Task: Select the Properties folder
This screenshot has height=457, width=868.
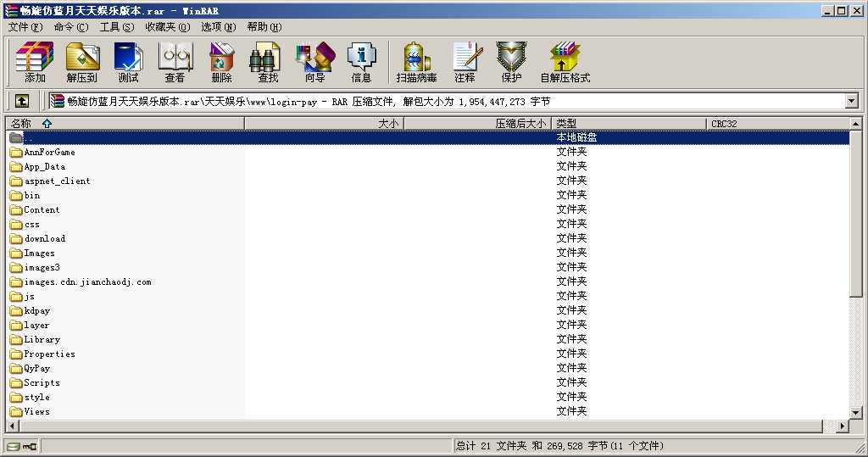Action: (42, 354)
